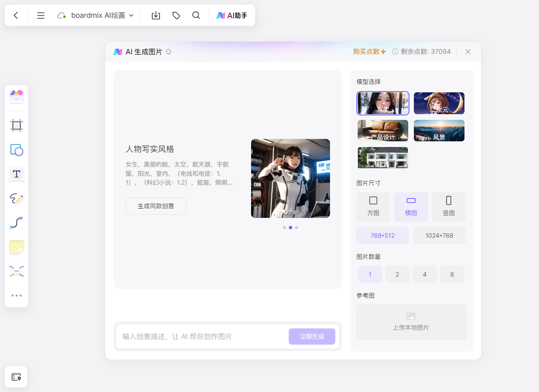539x392 pixels.
Task: Choose 方图 square image size
Action: pyautogui.click(x=373, y=207)
